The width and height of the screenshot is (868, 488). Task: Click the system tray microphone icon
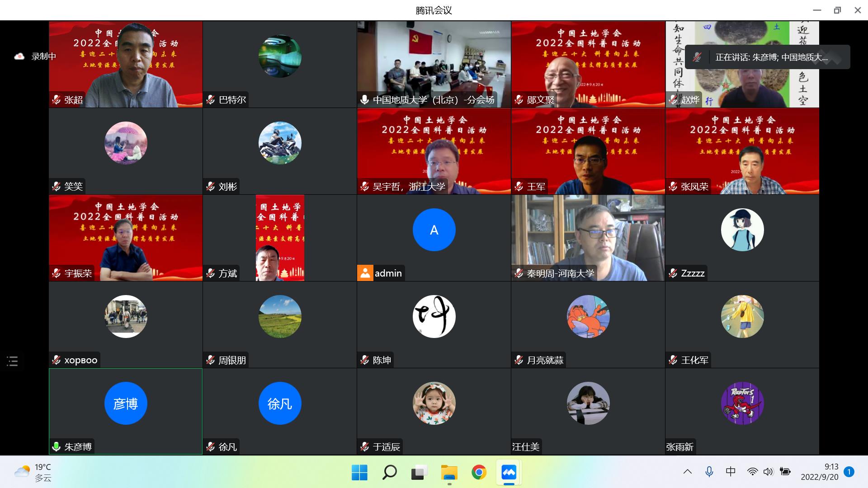[x=709, y=472]
